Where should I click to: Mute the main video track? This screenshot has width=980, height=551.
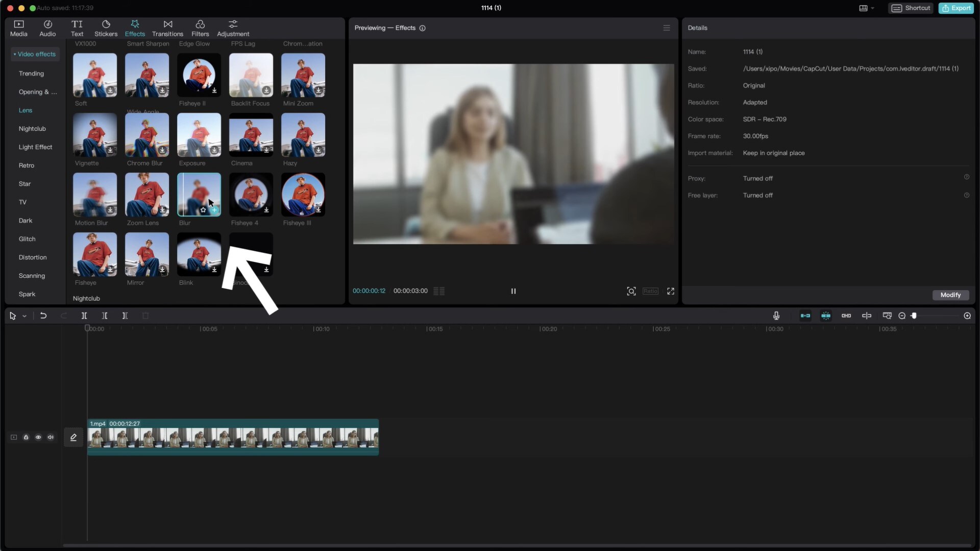point(51,438)
